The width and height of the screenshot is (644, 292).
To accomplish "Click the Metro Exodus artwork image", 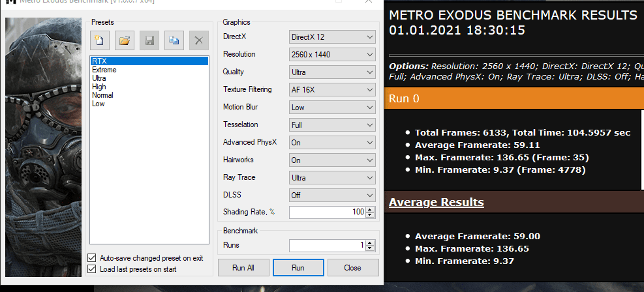I will pos(44,147).
